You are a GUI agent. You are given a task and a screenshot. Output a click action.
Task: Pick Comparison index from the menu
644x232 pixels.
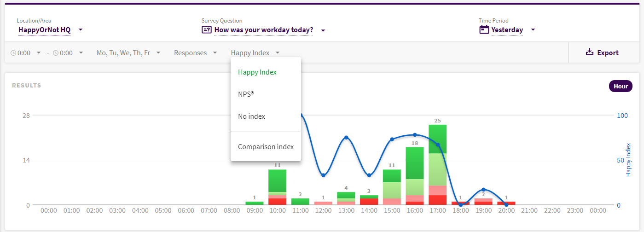(x=266, y=147)
